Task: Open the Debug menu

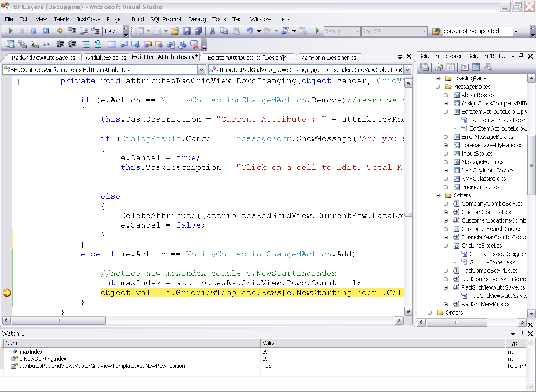Action: point(197,19)
